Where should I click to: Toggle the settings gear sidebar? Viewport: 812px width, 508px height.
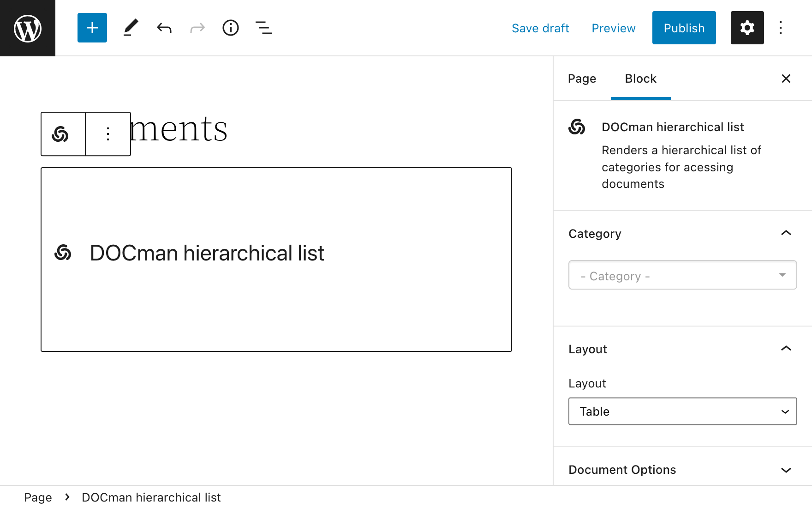click(x=747, y=28)
